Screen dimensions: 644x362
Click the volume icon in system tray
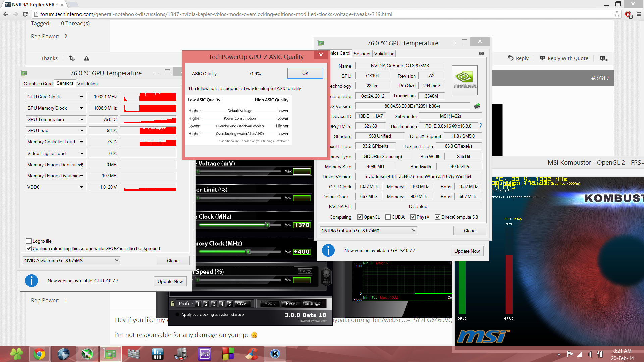point(590,354)
